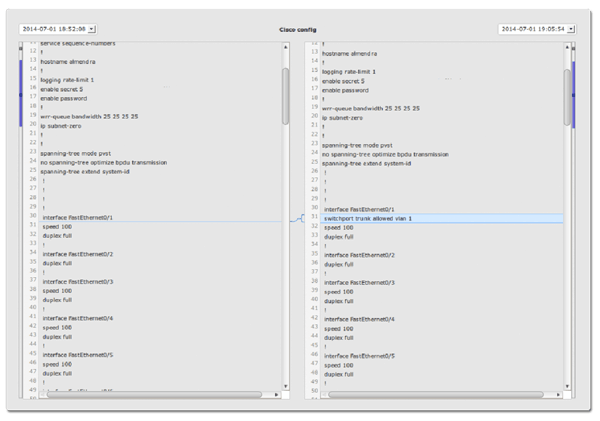Click 'no spanning-tree optimize bpdu transmission' in right pane
Viewport: 600px width, 421px height.
pyautogui.click(x=385, y=155)
